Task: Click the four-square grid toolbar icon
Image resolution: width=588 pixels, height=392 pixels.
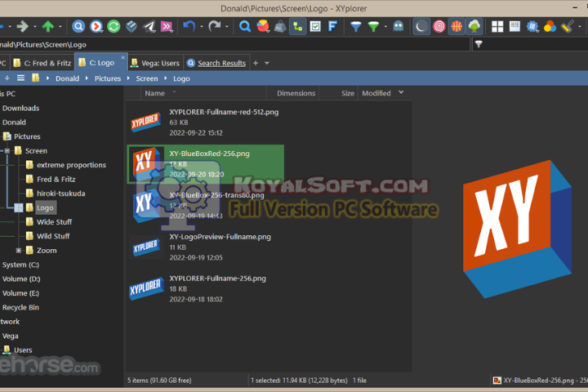Action: [497, 26]
